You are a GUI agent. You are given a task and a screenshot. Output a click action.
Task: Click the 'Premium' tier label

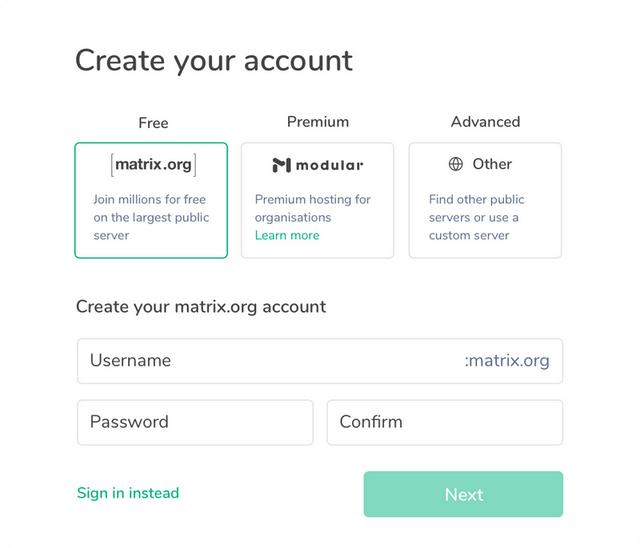pos(318,122)
